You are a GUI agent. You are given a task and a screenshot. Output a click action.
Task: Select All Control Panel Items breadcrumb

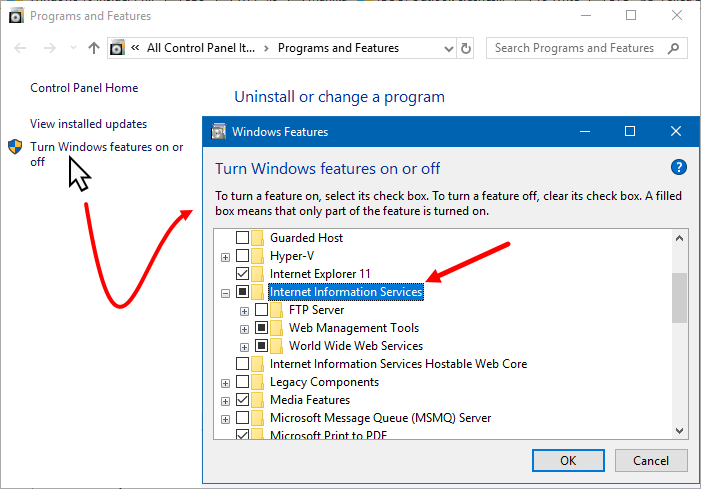[x=201, y=48]
